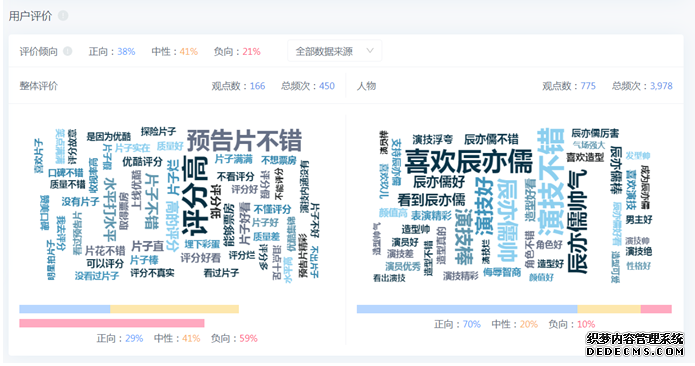Click the 评分高 word in the 整体评价 cloud
Screen dimensions: 695x366
(195, 195)
